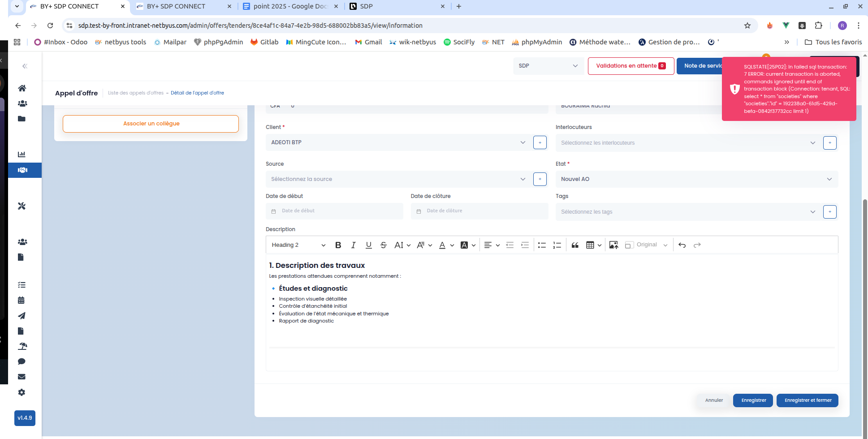
Task: Apply italic formatting in editor toolbar
Action: coord(353,245)
